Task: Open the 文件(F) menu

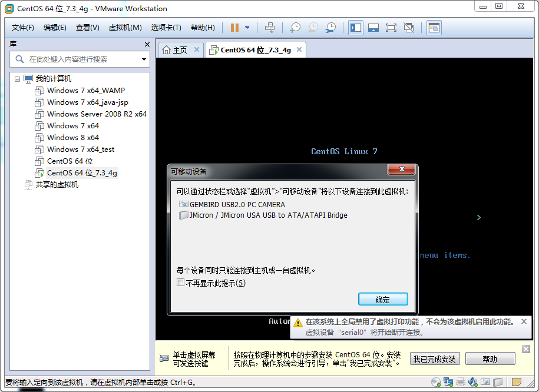Action: (x=23, y=28)
